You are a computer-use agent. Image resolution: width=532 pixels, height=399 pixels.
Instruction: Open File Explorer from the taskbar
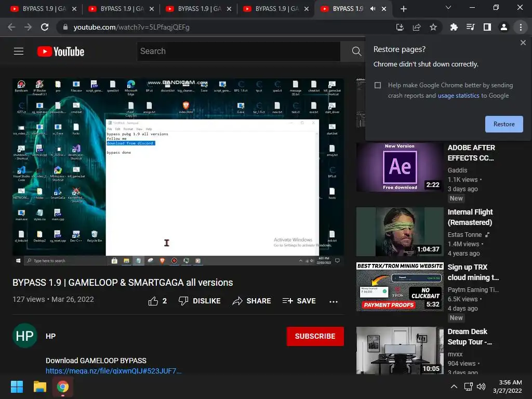[39, 387]
